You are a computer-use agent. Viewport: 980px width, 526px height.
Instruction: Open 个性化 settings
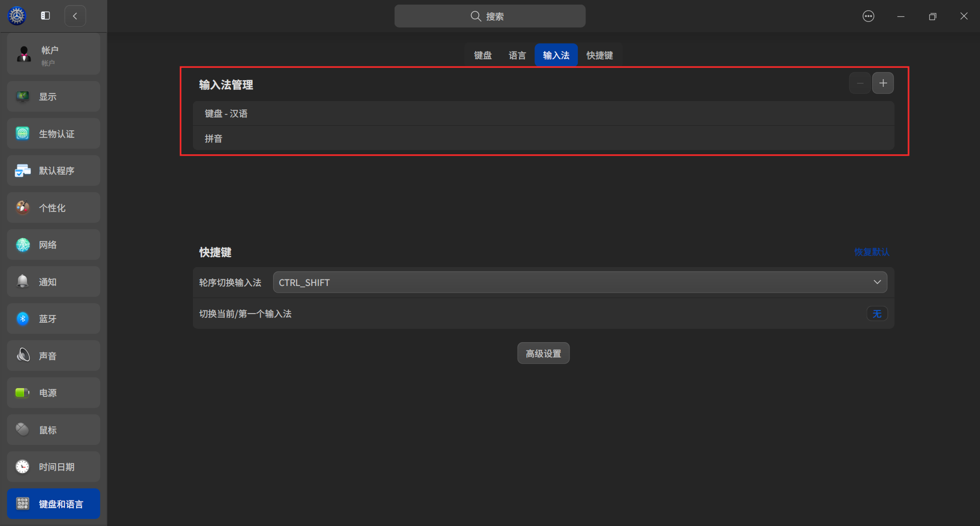pos(53,207)
